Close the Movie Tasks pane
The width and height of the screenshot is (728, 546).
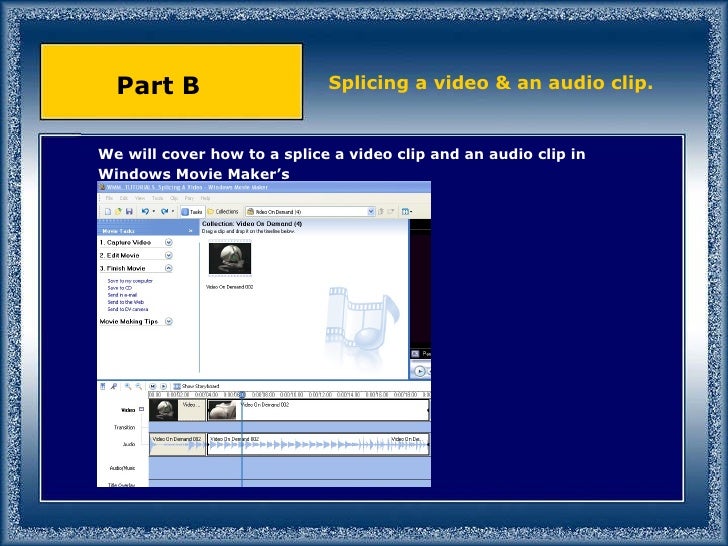(x=190, y=231)
